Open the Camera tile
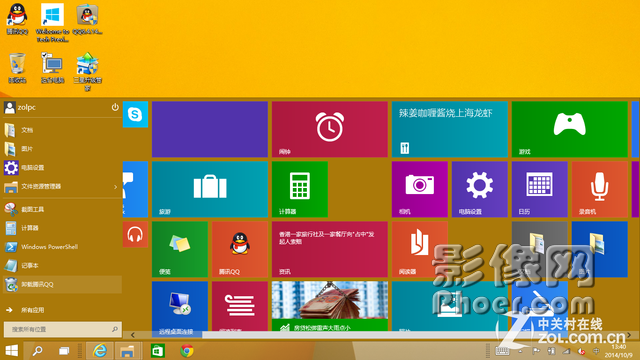640x360 pixels. 420,189
